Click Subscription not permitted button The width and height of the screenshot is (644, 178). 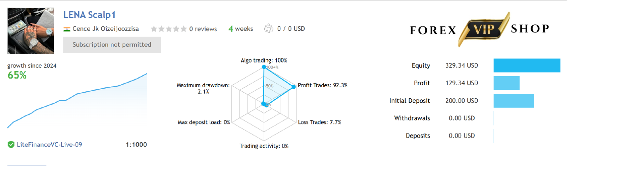coord(112,44)
